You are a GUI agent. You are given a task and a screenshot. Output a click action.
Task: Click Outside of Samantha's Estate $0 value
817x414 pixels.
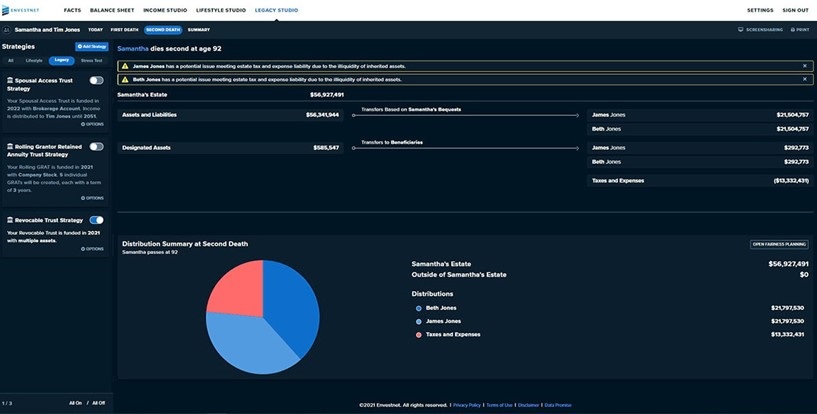(804, 275)
